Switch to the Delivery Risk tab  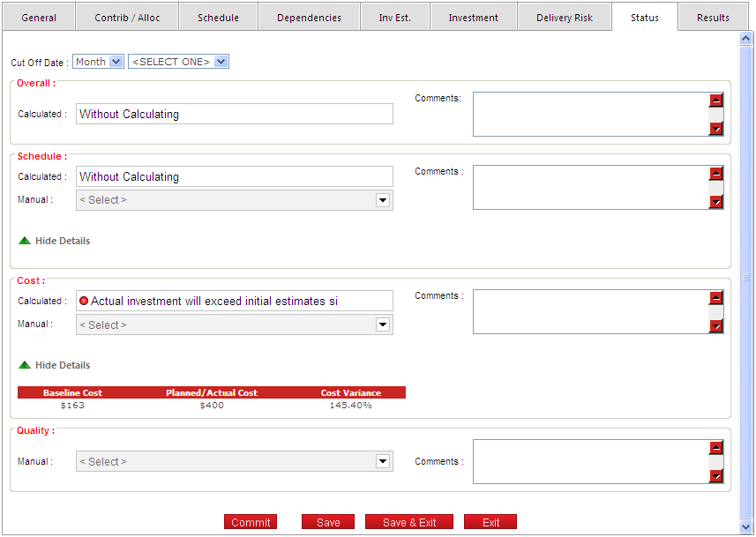(x=565, y=18)
